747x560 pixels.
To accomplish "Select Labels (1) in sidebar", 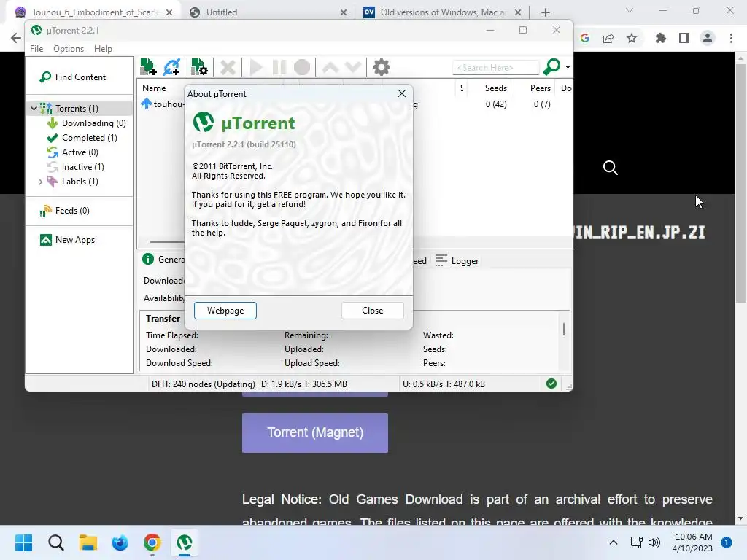I will (x=72, y=182).
